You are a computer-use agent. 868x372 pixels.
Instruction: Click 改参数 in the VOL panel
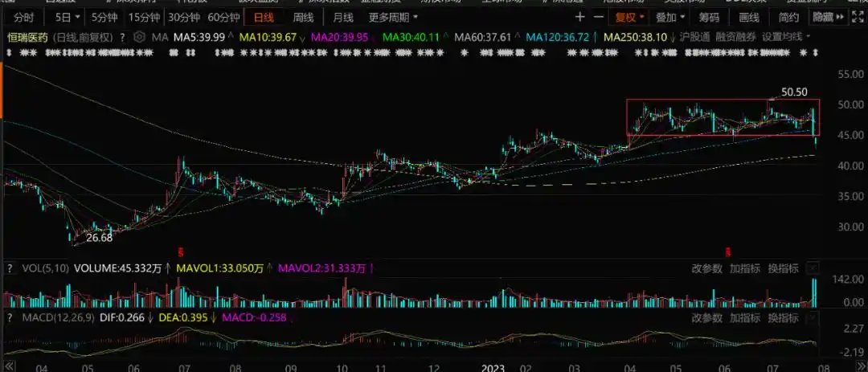click(x=707, y=269)
